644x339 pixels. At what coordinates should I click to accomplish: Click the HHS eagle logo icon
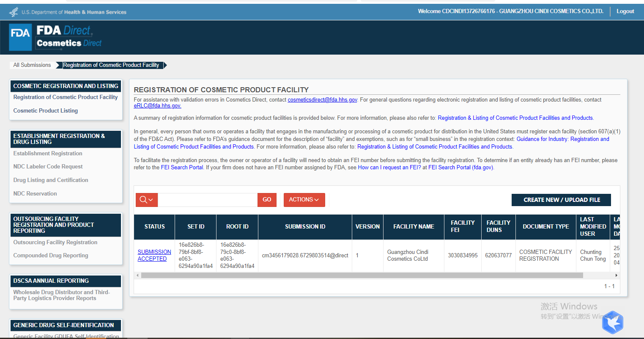[x=14, y=12]
